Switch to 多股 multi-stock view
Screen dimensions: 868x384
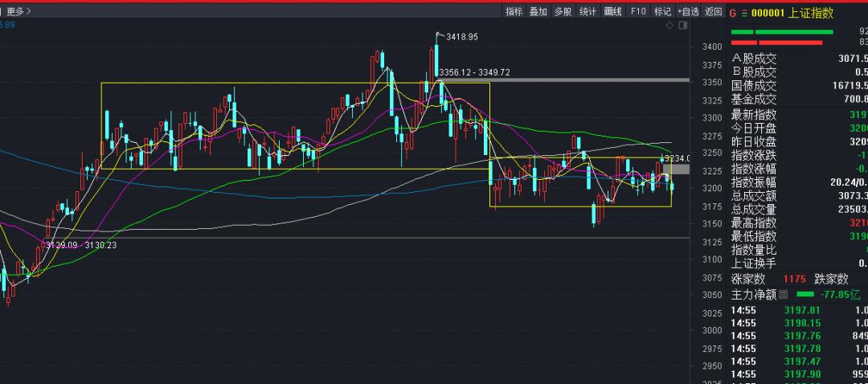pyautogui.click(x=563, y=11)
